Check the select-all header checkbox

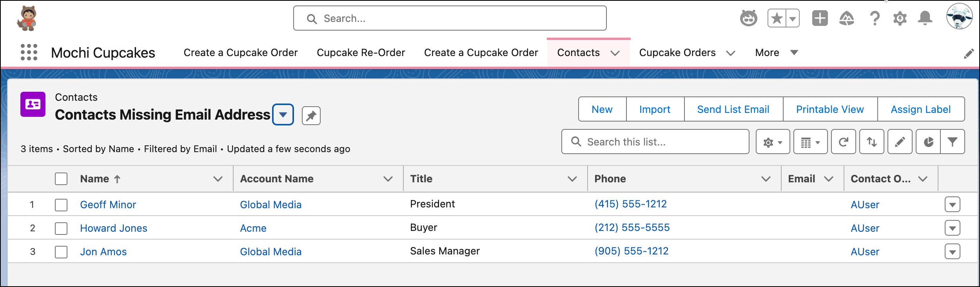61,179
